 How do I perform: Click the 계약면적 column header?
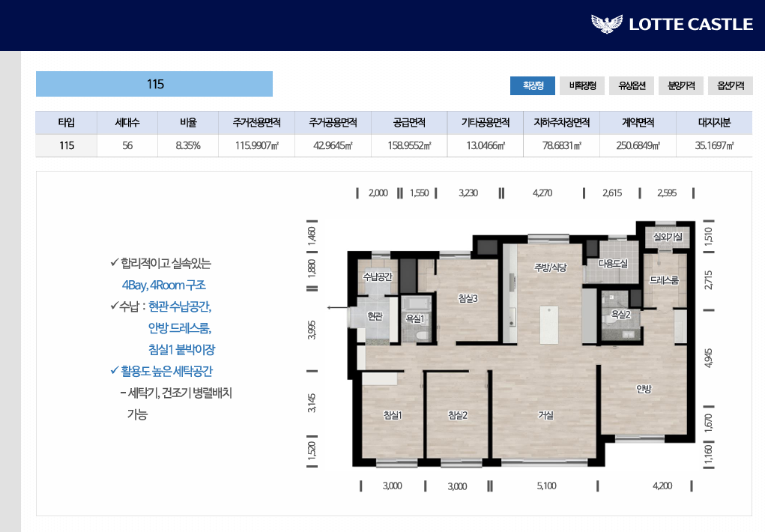[x=638, y=122]
